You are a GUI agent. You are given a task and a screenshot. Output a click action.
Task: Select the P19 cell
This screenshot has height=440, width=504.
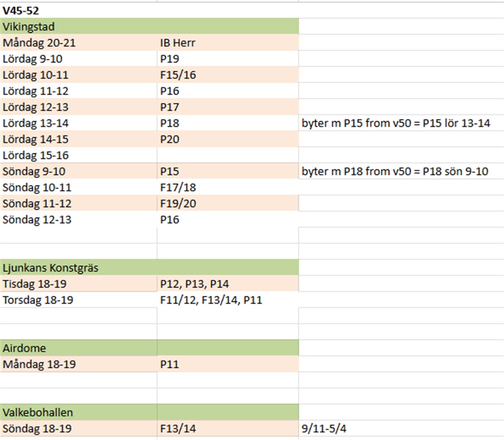pos(168,59)
